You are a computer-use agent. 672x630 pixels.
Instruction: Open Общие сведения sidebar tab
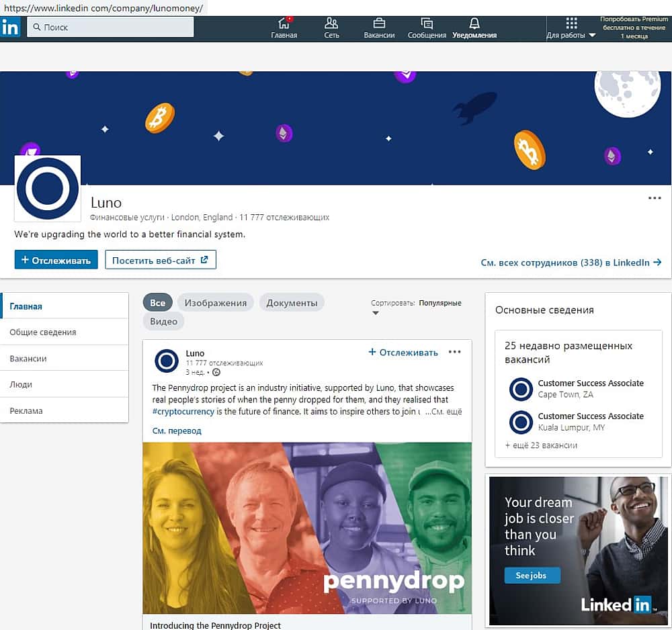pyautogui.click(x=65, y=332)
